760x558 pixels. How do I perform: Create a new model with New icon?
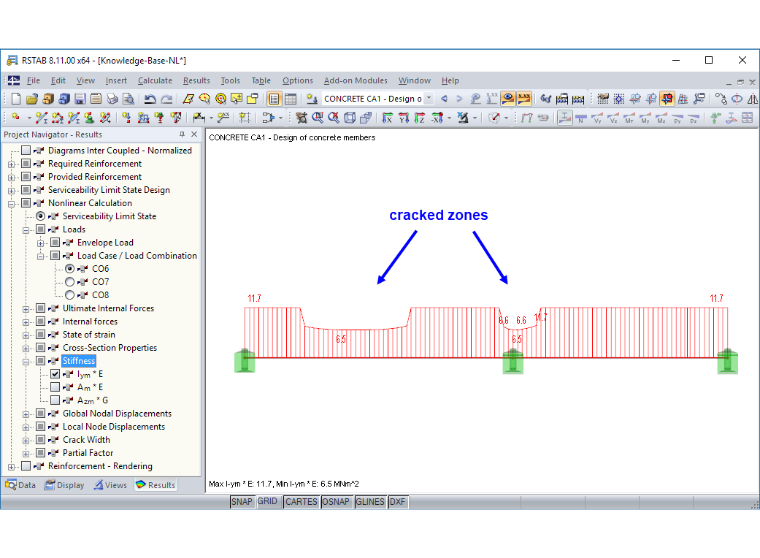[x=16, y=99]
